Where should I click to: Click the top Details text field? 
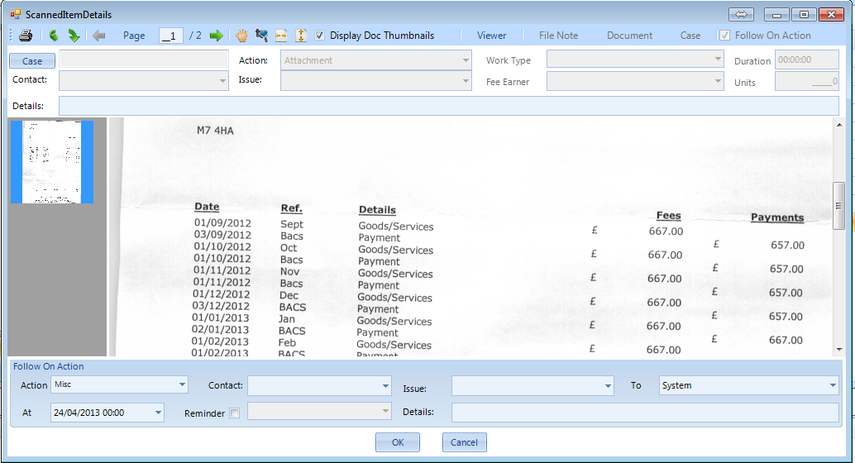click(x=448, y=106)
